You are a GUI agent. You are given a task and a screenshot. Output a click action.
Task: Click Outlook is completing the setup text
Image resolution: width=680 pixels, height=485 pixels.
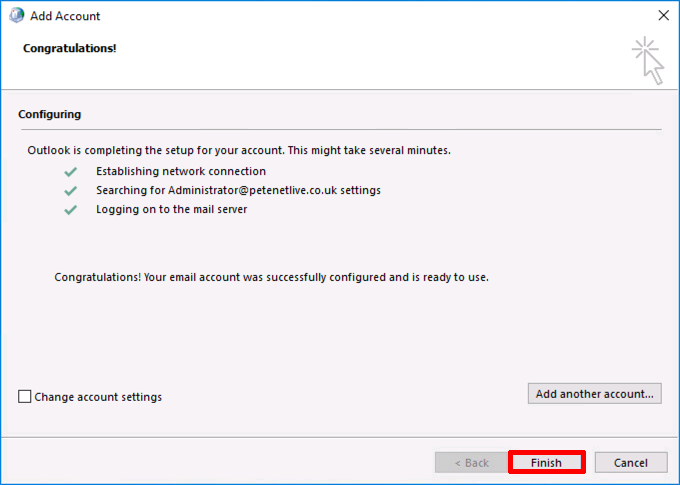[239, 151]
